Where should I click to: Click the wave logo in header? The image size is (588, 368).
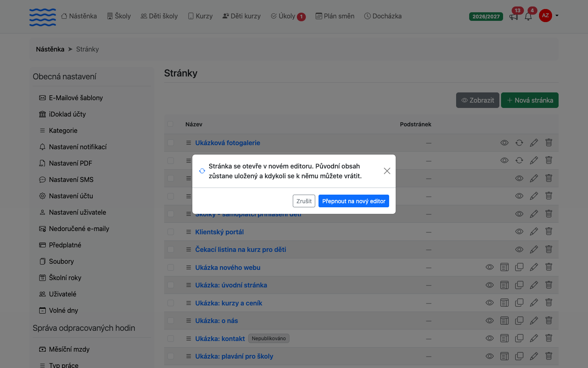[42, 17]
